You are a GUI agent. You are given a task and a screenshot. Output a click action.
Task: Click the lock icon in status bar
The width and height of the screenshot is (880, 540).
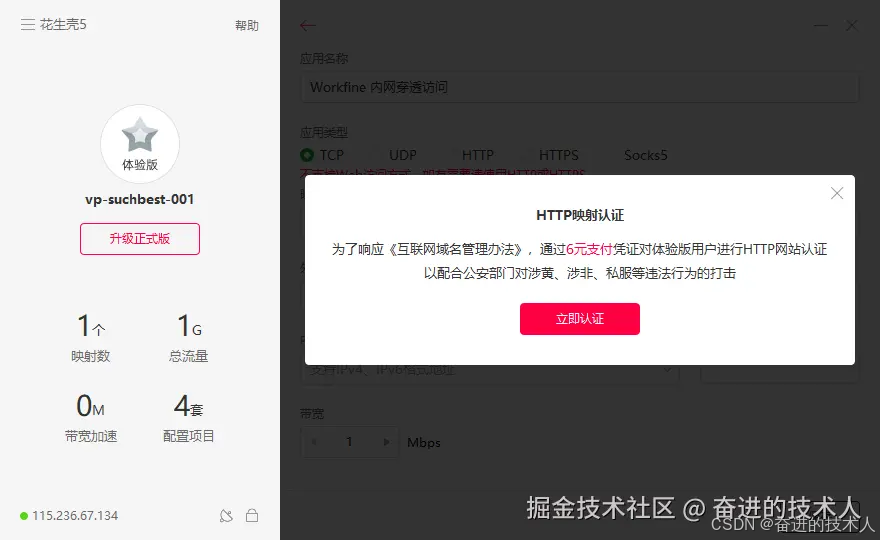click(252, 516)
